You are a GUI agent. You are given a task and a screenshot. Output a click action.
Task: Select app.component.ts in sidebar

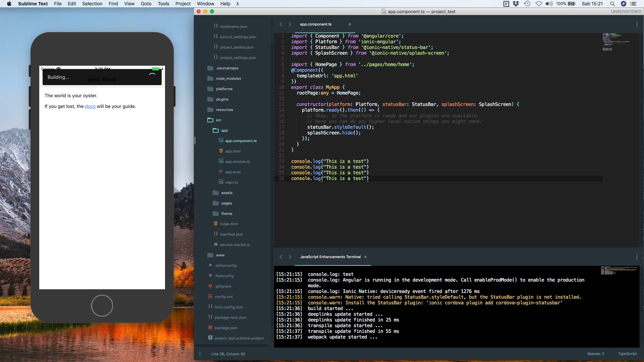(x=240, y=141)
